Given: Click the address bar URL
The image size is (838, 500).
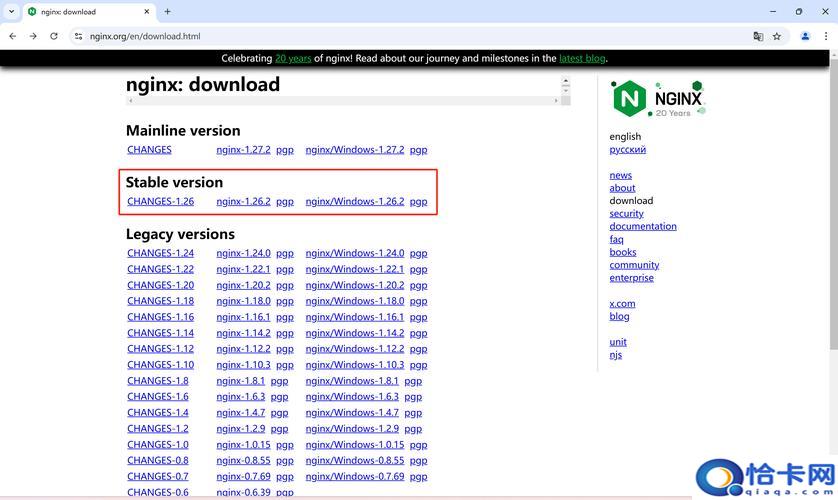Looking at the screenshot, I should [145, 36].
